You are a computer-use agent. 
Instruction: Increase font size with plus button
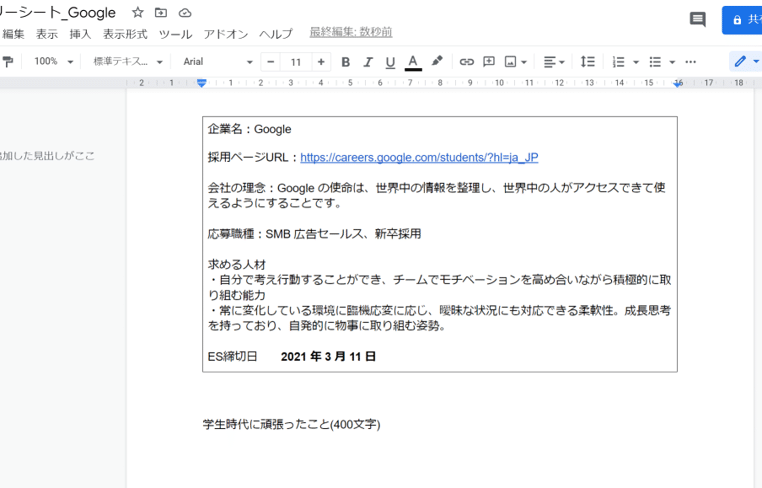[x=321, y=62]
